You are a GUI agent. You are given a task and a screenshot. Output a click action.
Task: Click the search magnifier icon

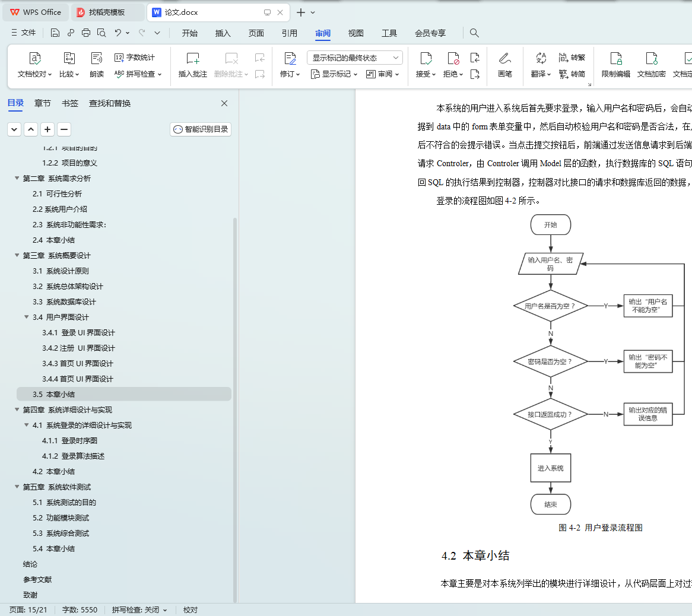pos(474,33)
